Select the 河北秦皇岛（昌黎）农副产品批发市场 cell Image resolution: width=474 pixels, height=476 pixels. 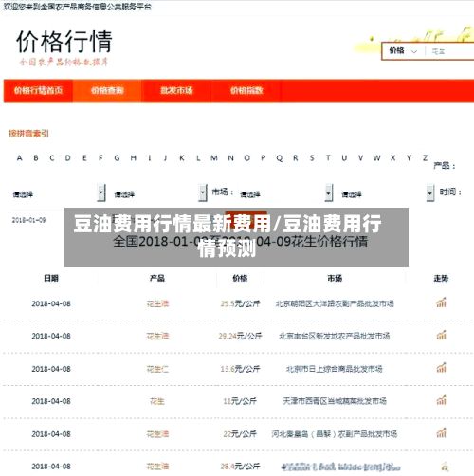point(335,434)
